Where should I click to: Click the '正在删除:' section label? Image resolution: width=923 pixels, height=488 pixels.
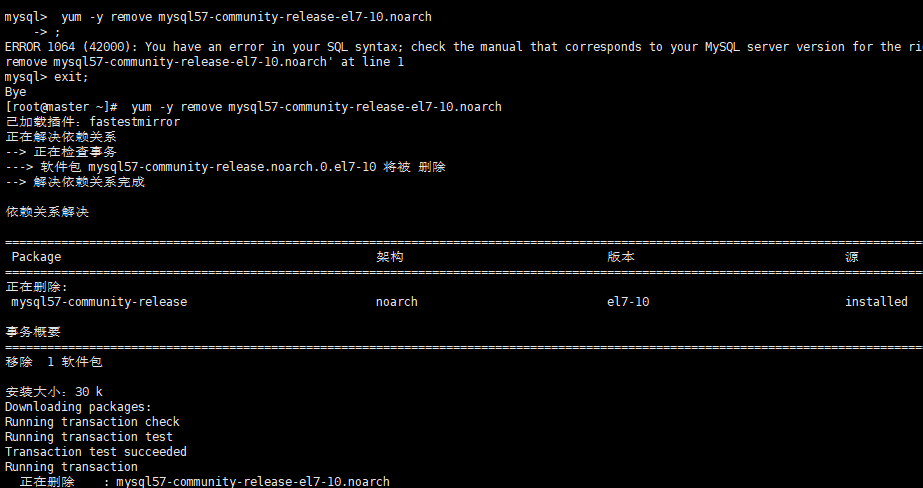(x=36, y=287)
